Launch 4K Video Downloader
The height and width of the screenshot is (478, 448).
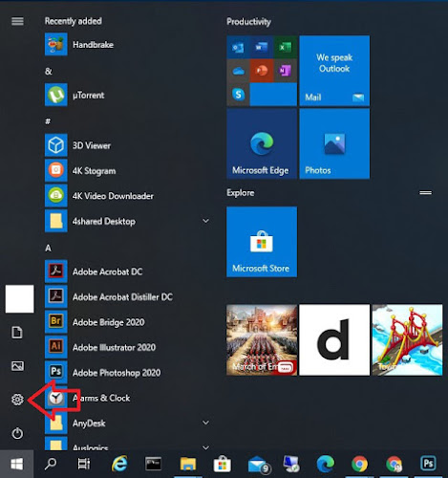point(127,196)
